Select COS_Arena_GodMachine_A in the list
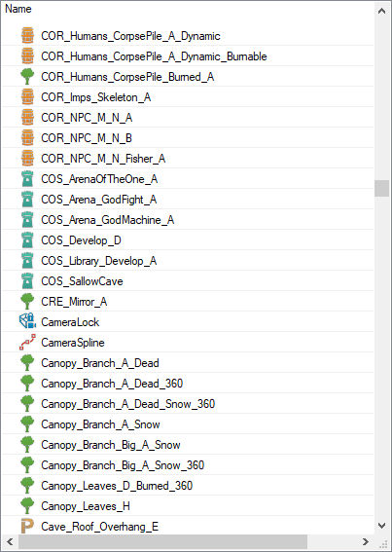 pyautogui.click(x=188, y=220)
